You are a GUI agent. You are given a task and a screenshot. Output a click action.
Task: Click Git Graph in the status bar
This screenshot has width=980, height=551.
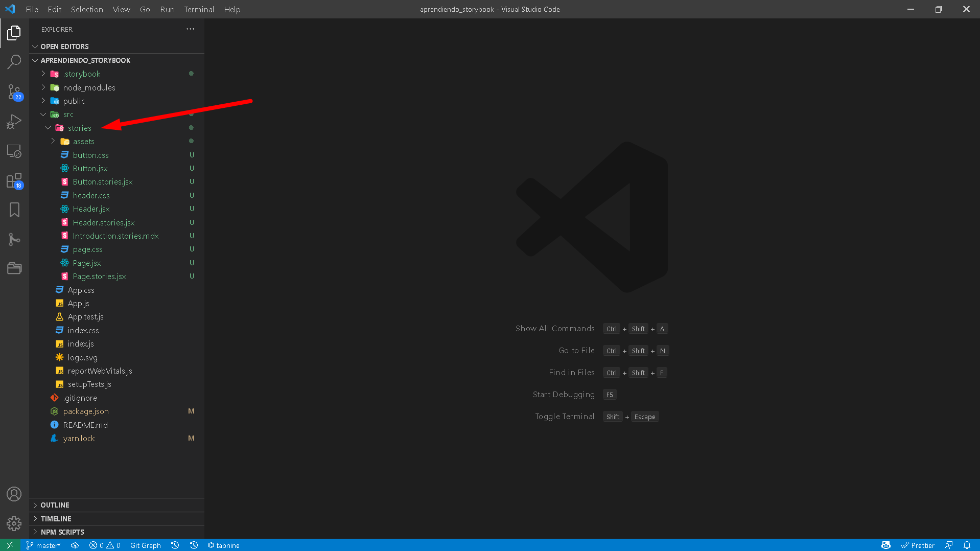pyautogui.click(x=145, y=545)
